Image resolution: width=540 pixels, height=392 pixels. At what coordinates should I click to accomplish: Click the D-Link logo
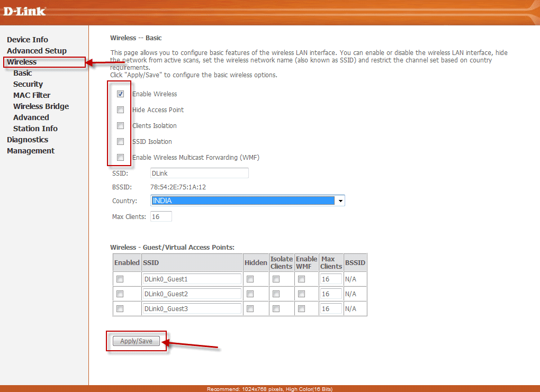24,11
